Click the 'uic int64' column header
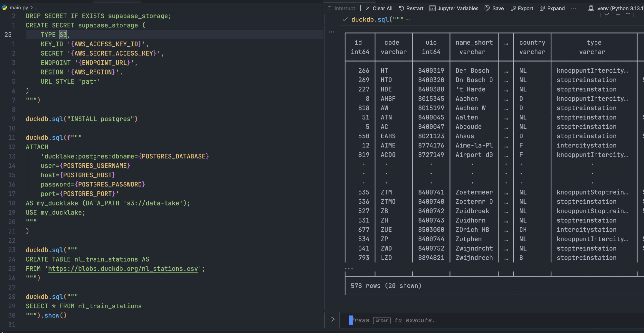644x333 pixels. coord(431,47)
